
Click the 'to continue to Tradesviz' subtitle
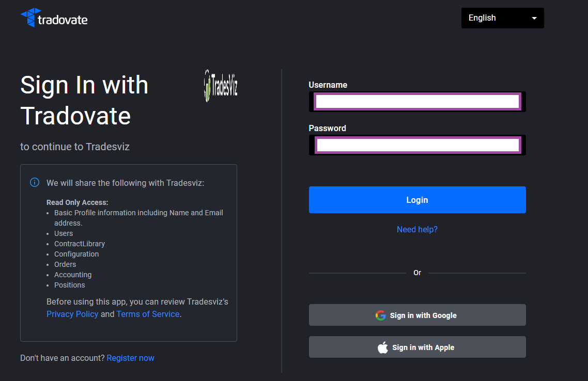(75, 147)
